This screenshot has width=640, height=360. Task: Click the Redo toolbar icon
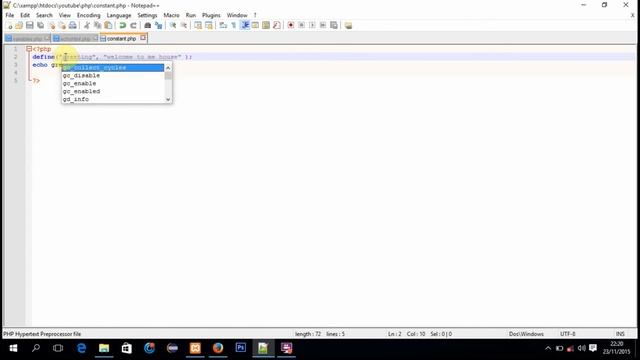tap(133, 25)
